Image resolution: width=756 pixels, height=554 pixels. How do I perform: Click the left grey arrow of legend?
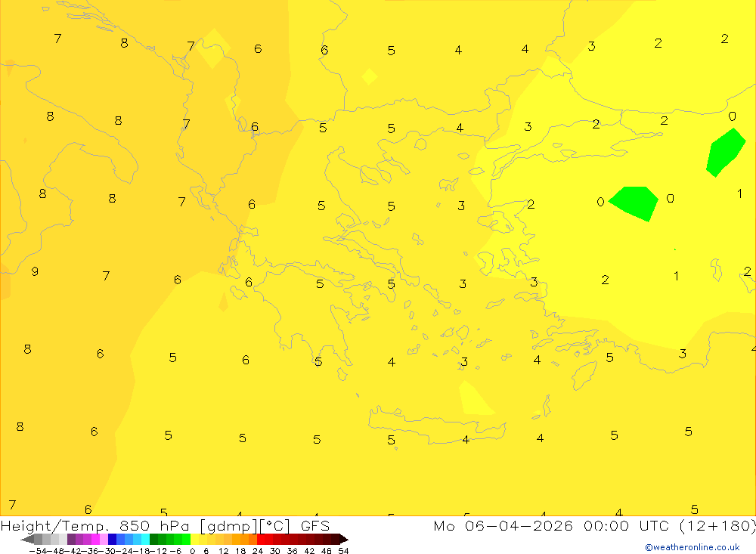tap(27, 539)
